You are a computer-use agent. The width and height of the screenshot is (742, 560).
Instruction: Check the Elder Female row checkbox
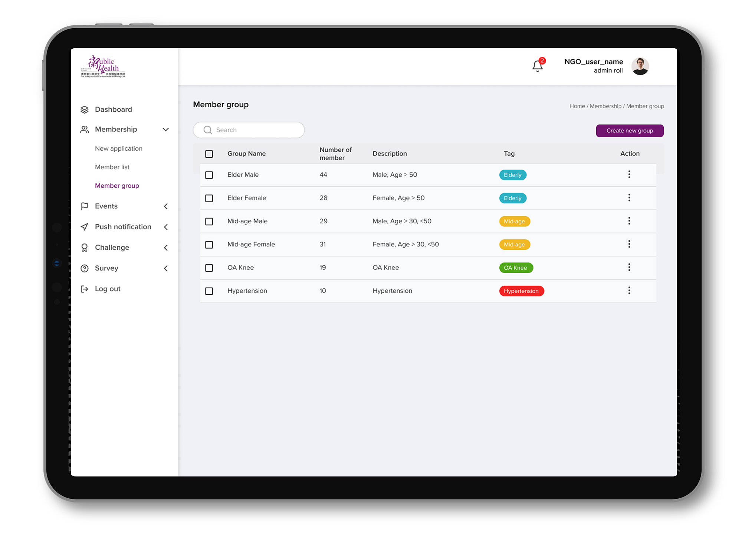point(209,198)
